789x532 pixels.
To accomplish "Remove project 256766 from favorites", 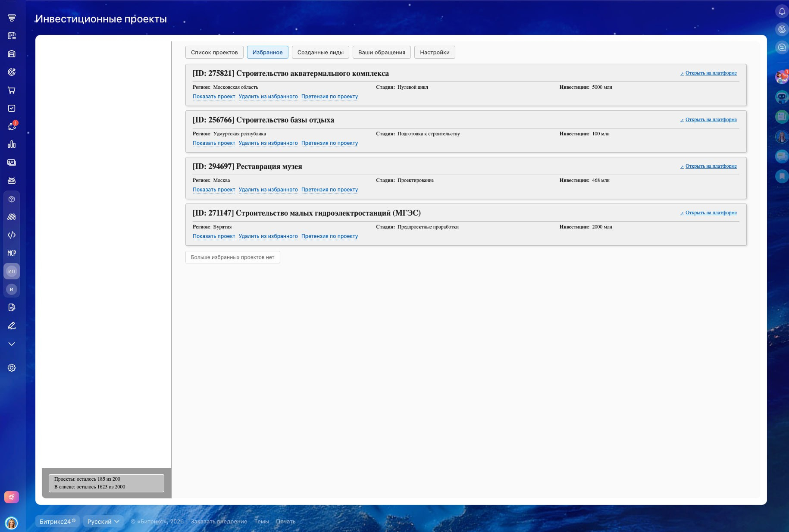I will pyautogui.click(x=268, y=143).
